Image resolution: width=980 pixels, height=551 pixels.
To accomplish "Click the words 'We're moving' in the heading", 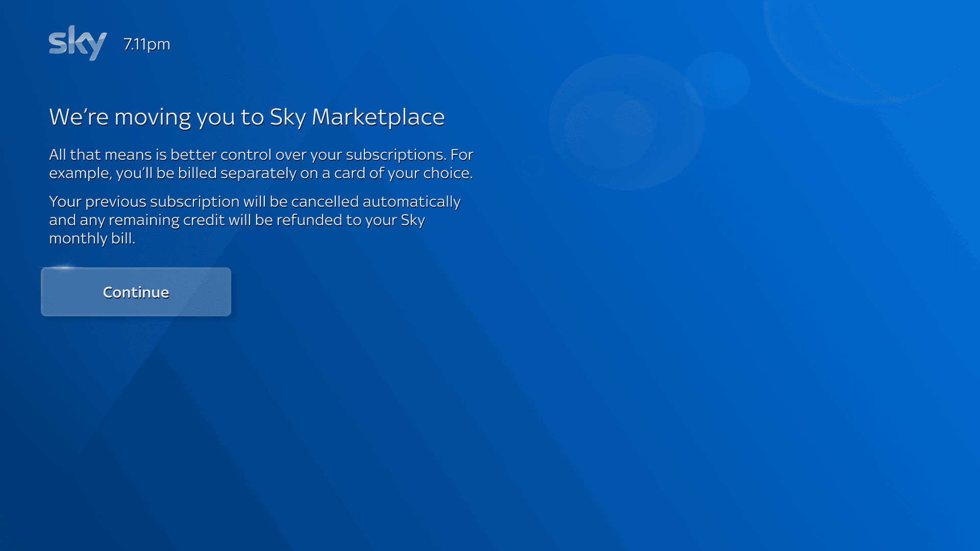I will pos(120,117).
